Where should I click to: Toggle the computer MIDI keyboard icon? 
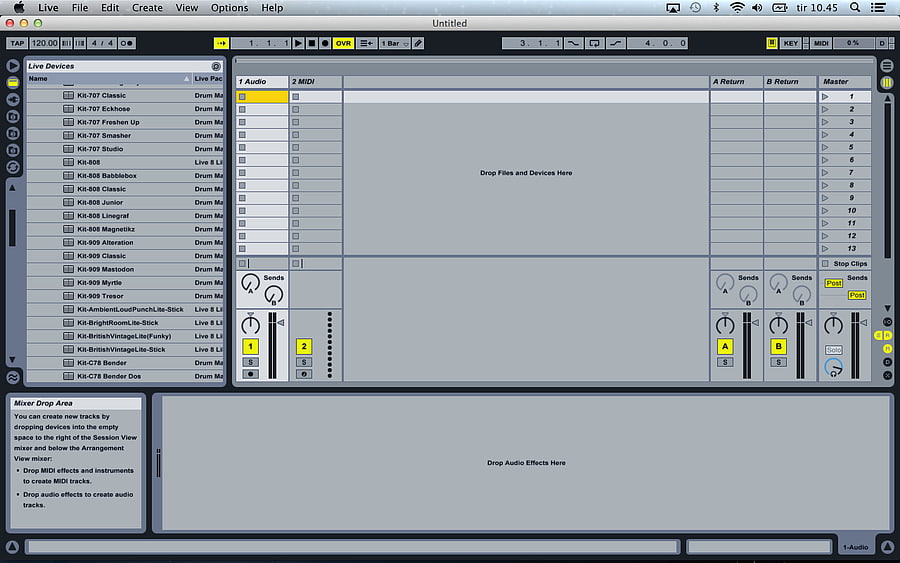[772, 43]
